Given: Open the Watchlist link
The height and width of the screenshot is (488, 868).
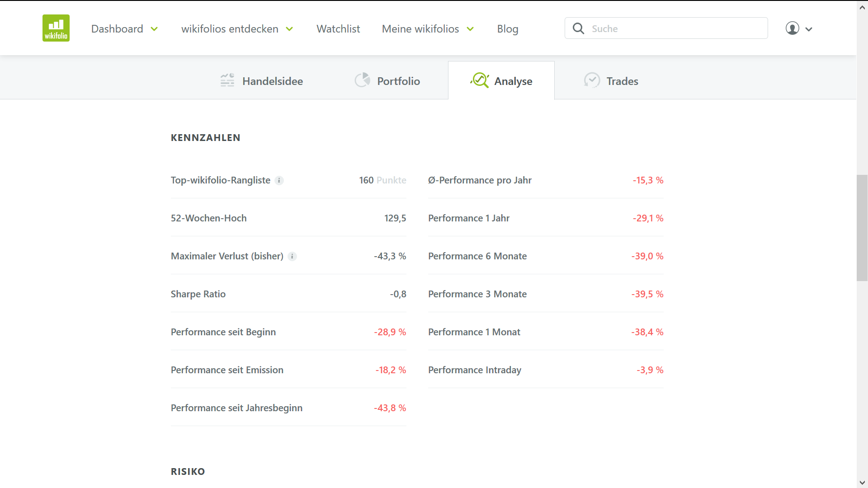Looking at the screenshot, I should [x=338, y=29].
